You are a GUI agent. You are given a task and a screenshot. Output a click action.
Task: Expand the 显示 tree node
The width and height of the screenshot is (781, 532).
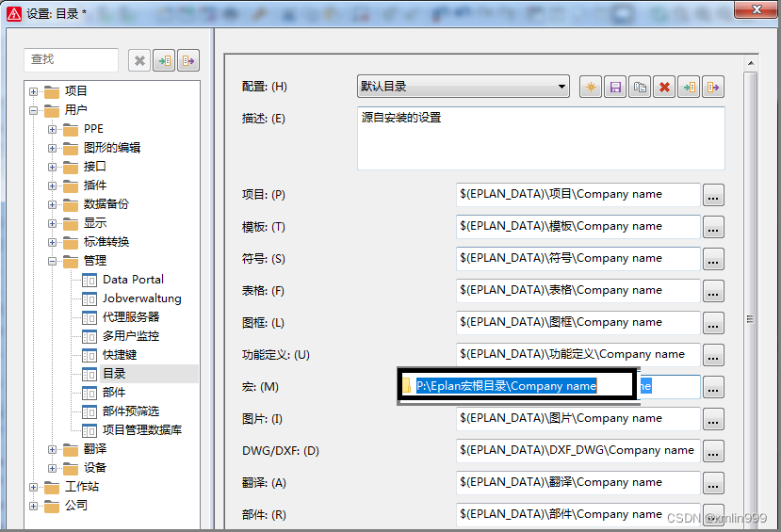click(53, 223)
